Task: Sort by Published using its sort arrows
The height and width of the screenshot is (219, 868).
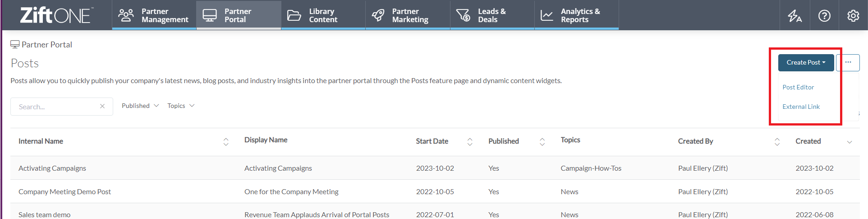Action: 542,142
